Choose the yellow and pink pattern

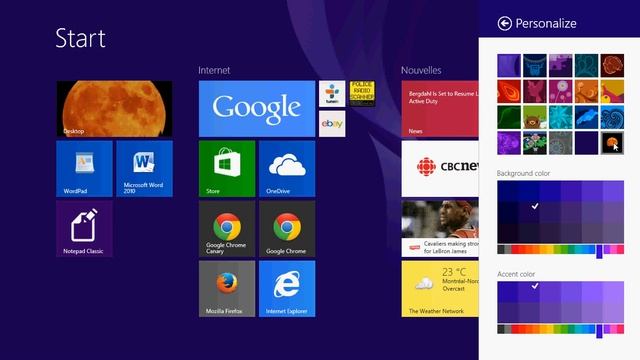[x=612, y=91]
